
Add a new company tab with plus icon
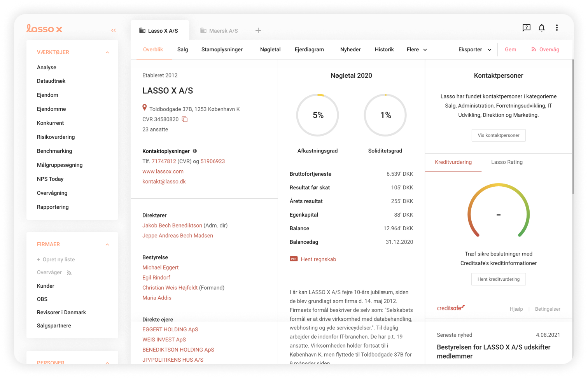258,30
